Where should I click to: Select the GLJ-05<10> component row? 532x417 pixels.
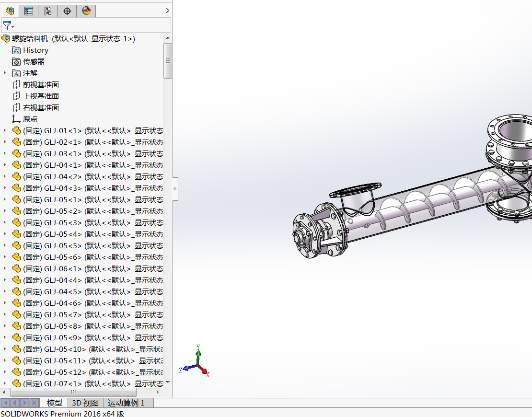pyautogui.click(x=88, y=349)
